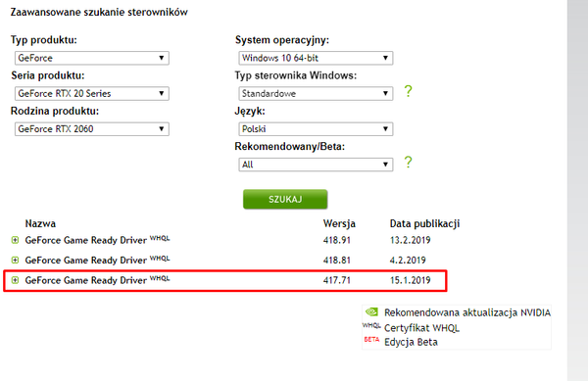Click the green SZUKAJ button

285,199
